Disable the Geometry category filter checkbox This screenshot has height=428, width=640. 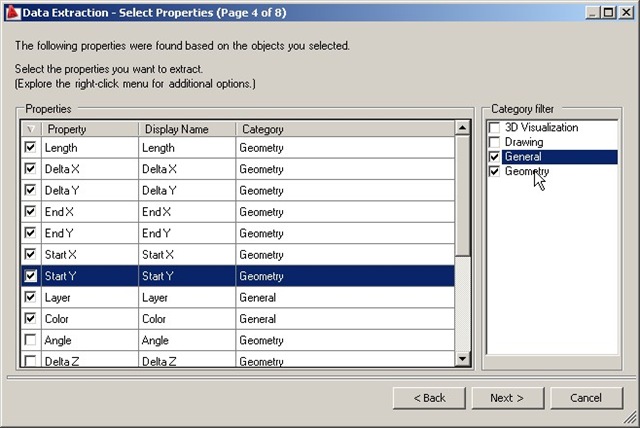click(x=494, y=171)
